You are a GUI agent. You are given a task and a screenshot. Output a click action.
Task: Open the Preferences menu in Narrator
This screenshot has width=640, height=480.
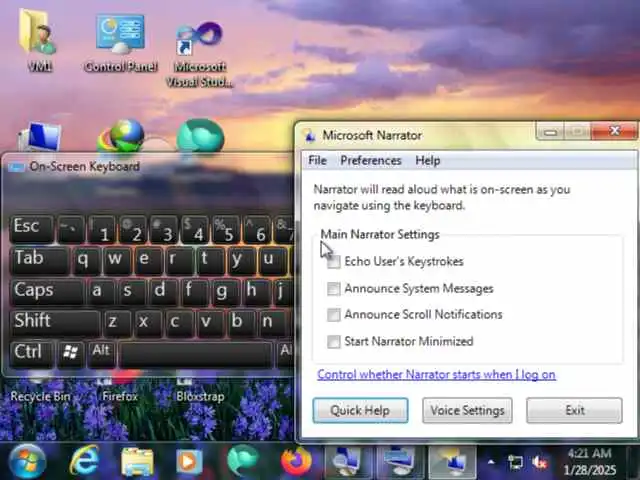point(371,160)
